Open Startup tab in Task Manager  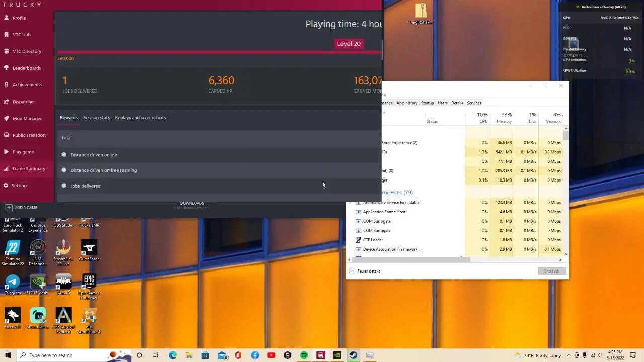(427, 103)
